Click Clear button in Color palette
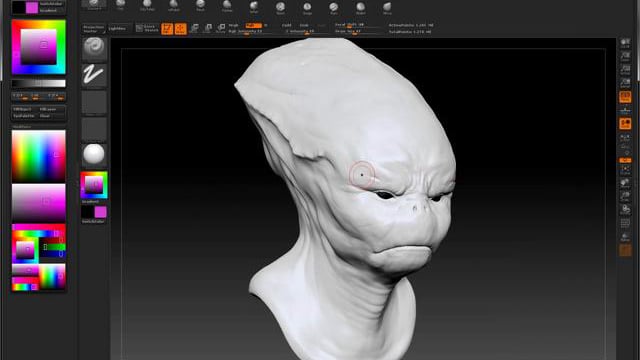640x360 pixels. pos(52,116)
